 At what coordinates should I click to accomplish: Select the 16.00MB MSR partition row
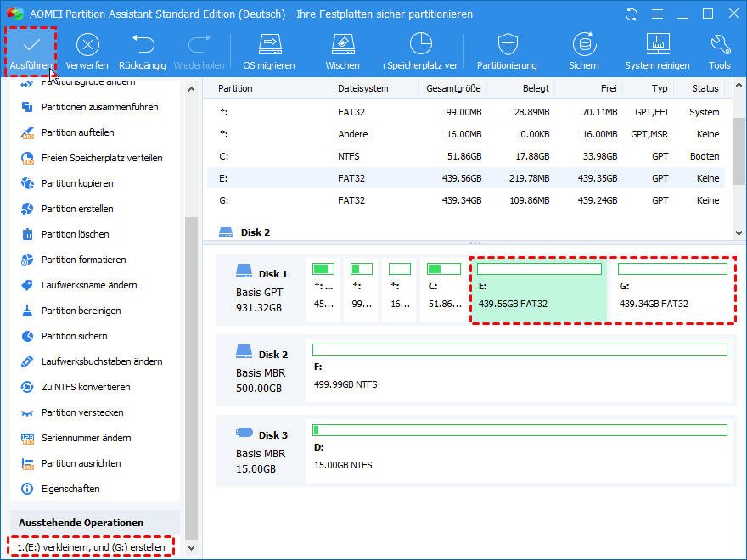[x=466, y=134]
